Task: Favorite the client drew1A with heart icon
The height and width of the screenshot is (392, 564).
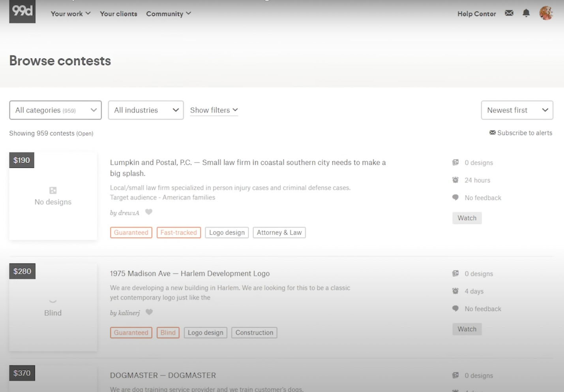Action: (149, 212)
